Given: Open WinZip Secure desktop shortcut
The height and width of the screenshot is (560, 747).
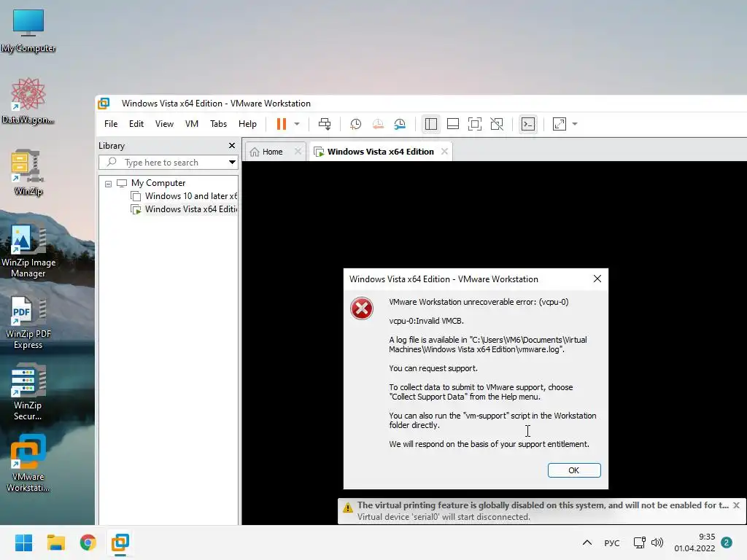Looking at the screenshot, I should pos(28,392).
